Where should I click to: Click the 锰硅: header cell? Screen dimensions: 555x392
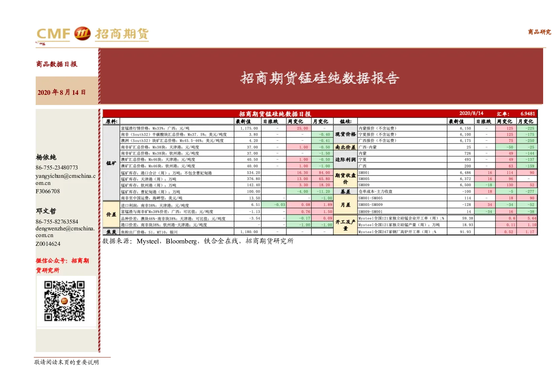(345, 121)
